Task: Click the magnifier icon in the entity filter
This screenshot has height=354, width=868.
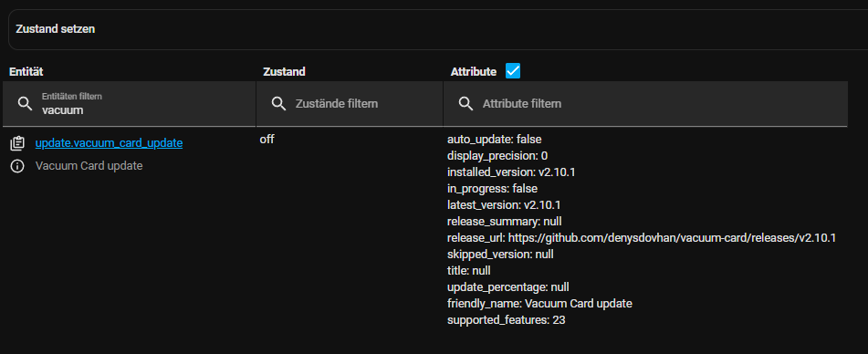Action: point(25,103)
